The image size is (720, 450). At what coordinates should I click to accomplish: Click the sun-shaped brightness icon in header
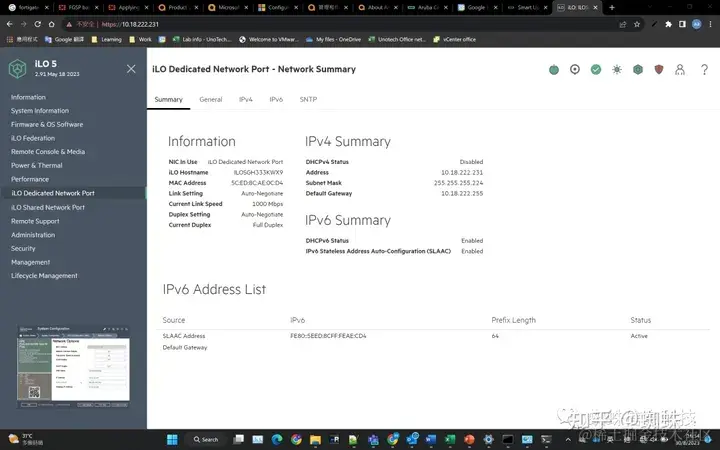pyautogui.click(x=617, y=69)
